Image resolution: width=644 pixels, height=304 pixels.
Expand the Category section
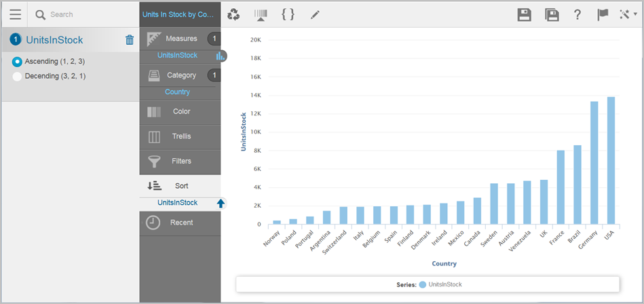point(181,75)
